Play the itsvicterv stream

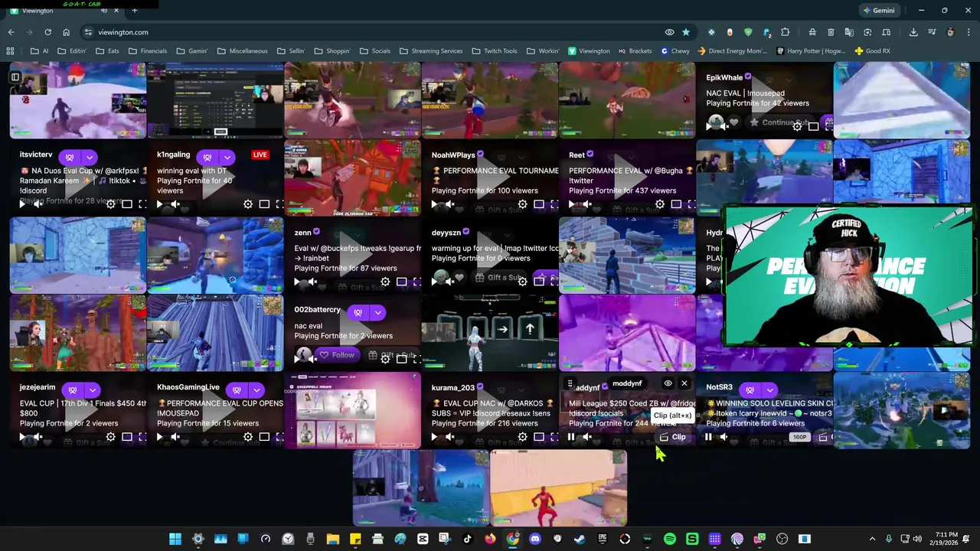pos(22,204)
